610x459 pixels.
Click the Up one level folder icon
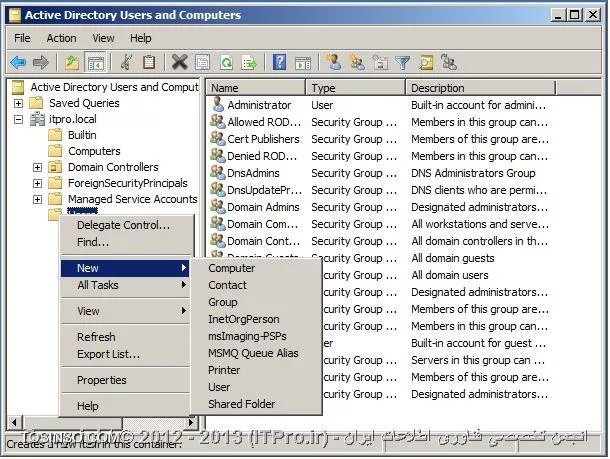click(x=72, y=62)
